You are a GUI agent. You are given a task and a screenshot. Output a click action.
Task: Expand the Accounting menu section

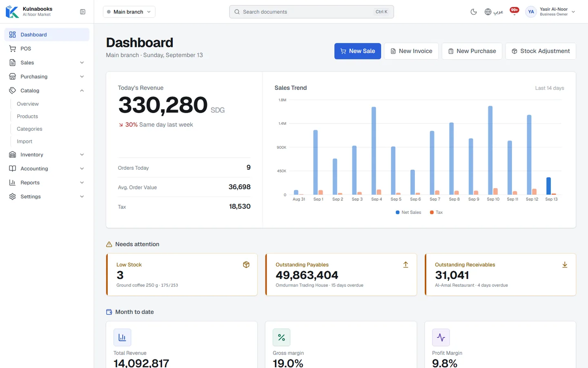[47, 168]
